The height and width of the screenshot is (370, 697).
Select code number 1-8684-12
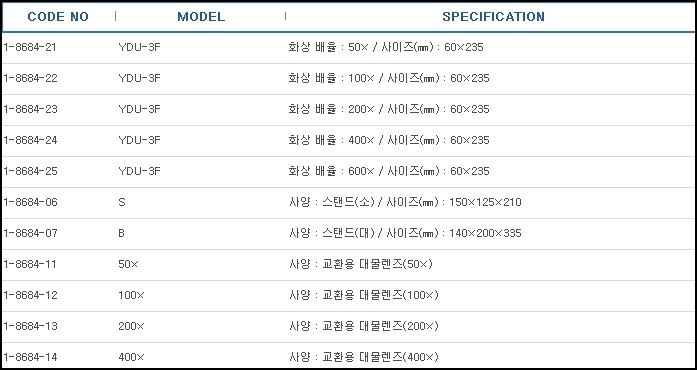click(x=30, y=295)
